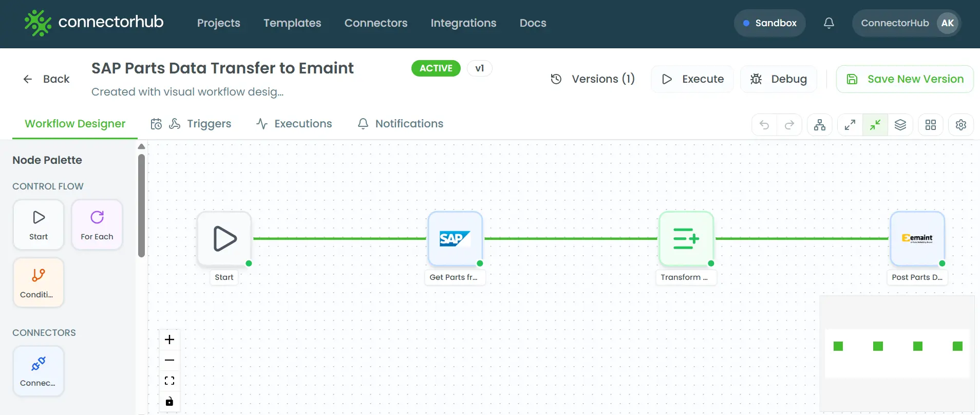
Task: Click the connectorhub logo
Action: [x=94, y=23]
